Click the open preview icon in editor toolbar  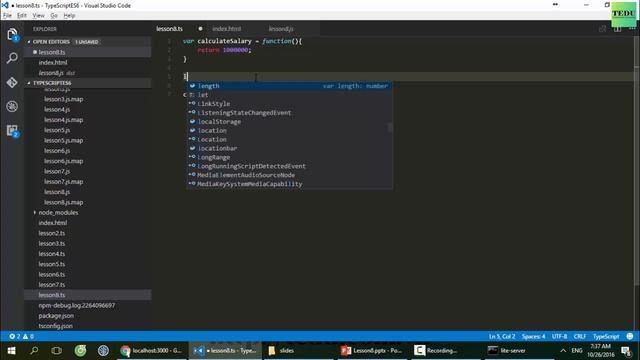[602, 29]
